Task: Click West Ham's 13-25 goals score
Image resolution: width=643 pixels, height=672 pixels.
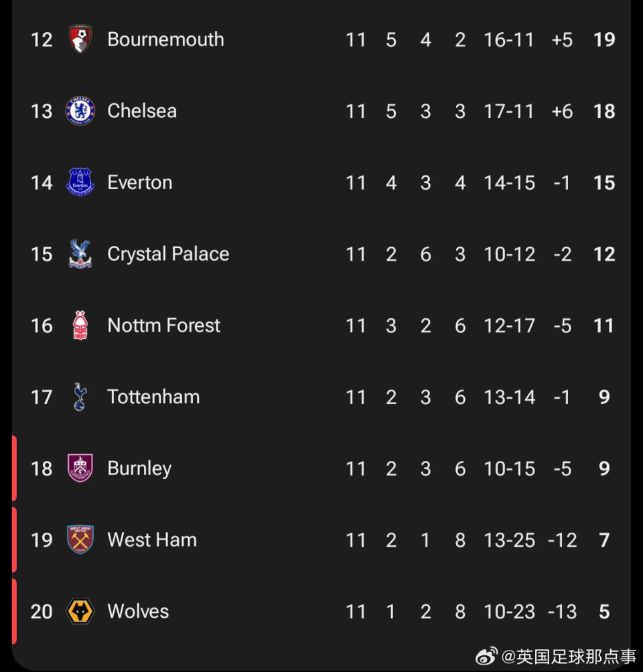Action: pyautogui.click(x=509, y=540)
